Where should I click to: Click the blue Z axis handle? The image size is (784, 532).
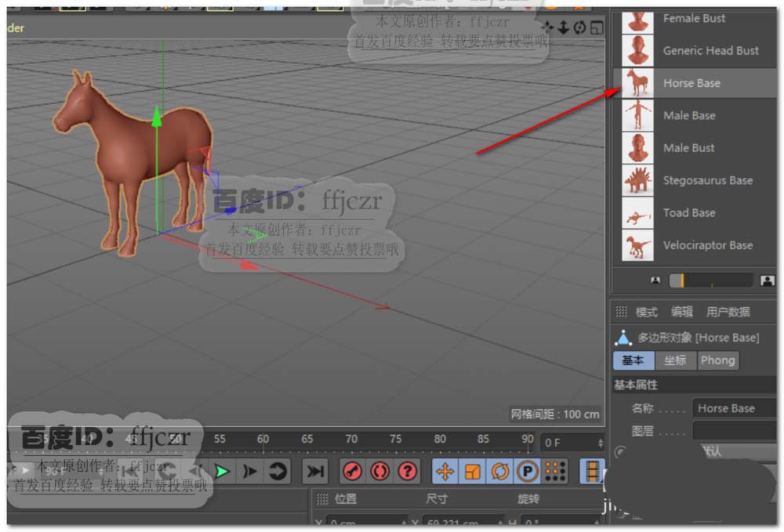coord(230,210)
